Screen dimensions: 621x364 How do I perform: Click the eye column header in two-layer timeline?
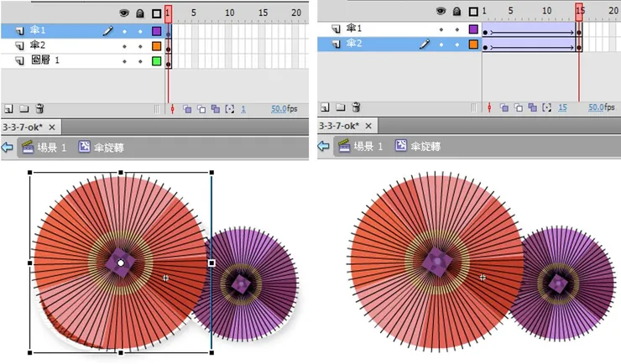tap(441, 12)
